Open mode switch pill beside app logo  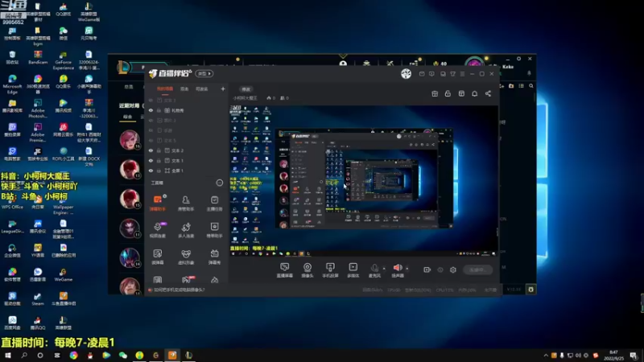(204, 73)
